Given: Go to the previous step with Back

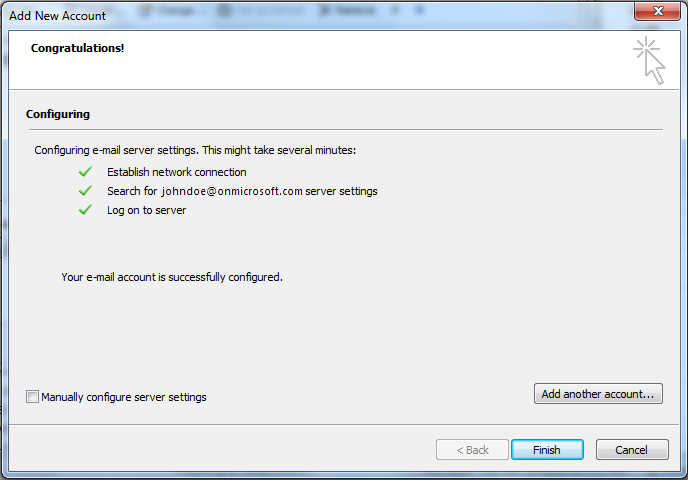Looking at the screenshot, I should click(x=472, y=450).
